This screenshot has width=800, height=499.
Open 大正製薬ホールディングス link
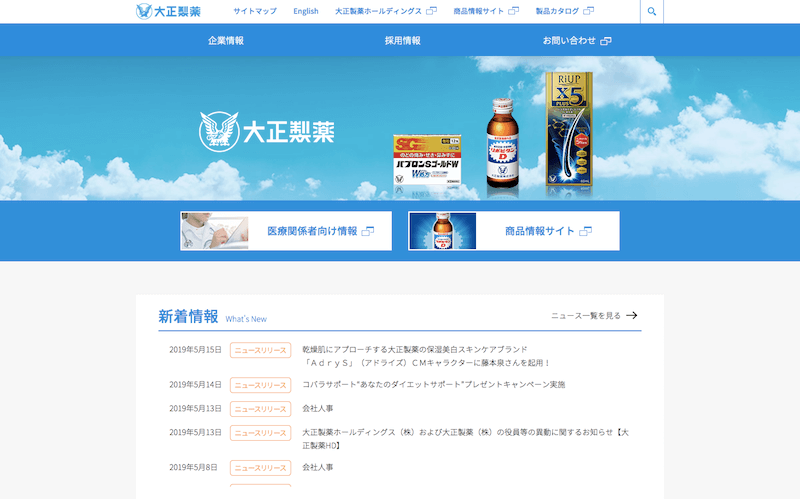point(378,11)
